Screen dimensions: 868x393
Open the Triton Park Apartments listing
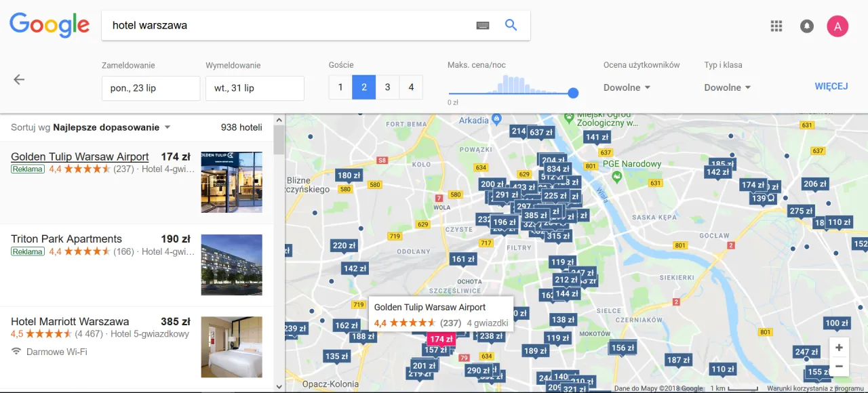point(66,239)
